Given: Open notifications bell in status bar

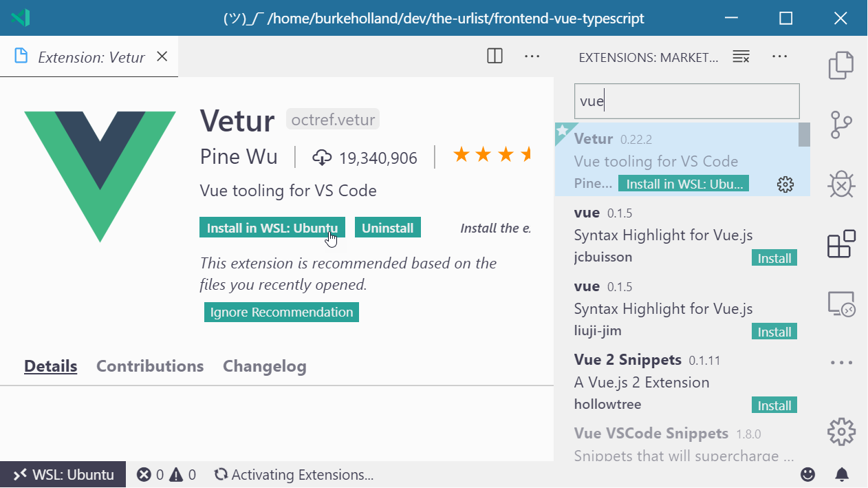Looking at the screenshot, I should tap(841, 474).
